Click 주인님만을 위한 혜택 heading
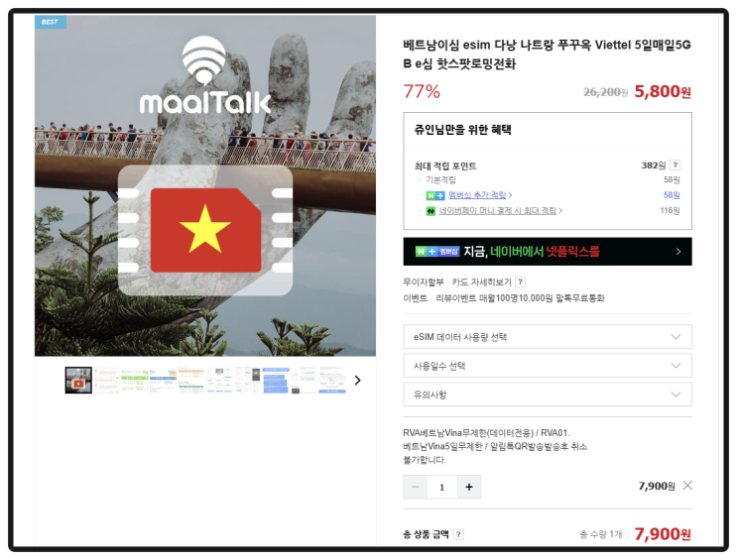Image resolution: width=737 pixels, height=560 pixels. click(x=462, y=130)
